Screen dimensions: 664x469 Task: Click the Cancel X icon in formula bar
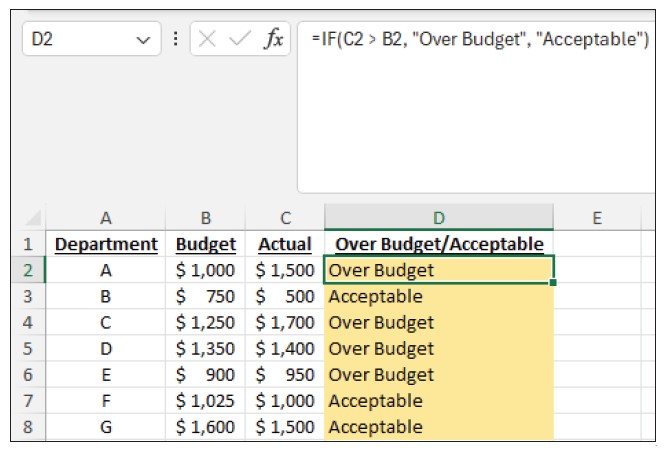[x=207, y=40]
